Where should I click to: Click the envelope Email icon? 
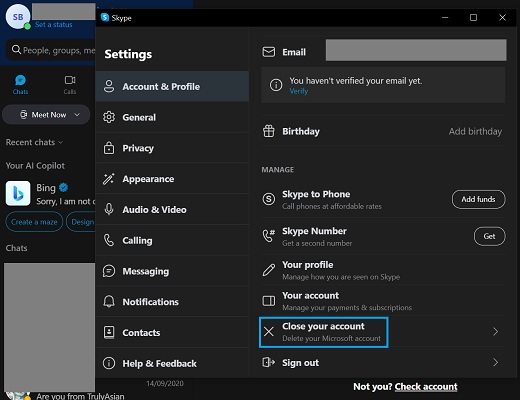tap(269, 52)
